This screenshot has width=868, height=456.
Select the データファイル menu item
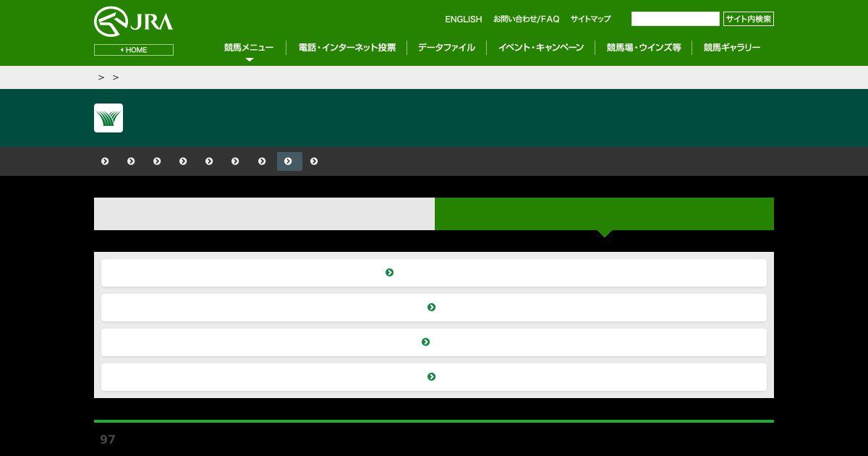click(446, 48)
